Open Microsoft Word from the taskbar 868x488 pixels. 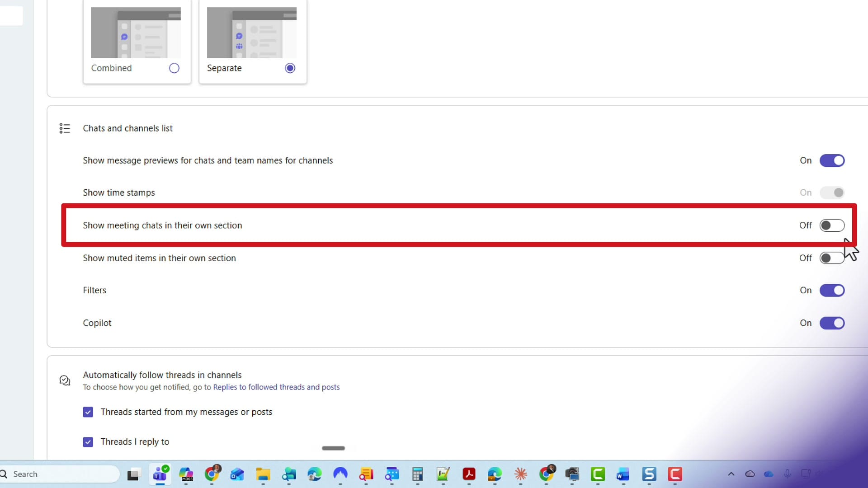[x=623, y=474]
